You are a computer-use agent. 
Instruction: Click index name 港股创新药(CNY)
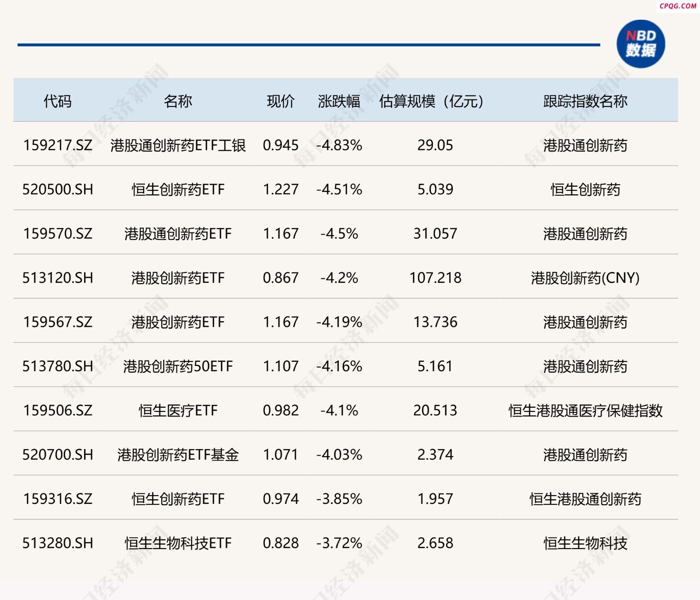point(585,278)
